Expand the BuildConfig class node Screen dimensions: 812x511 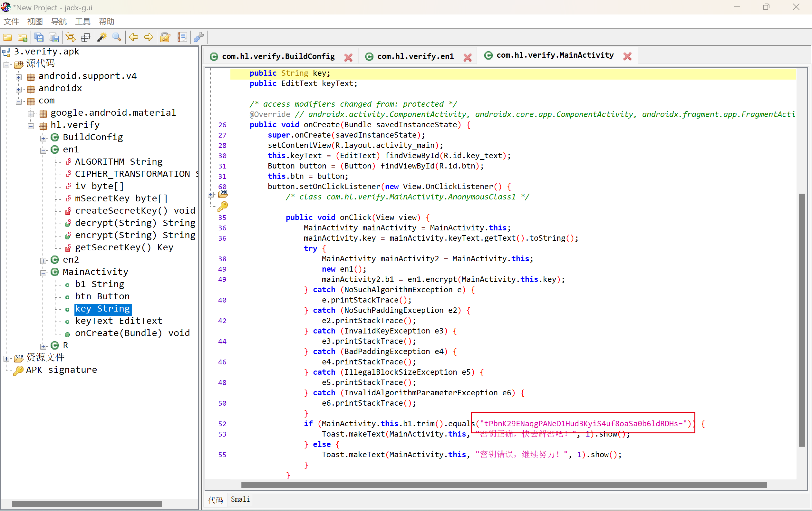tap(43, 138)
